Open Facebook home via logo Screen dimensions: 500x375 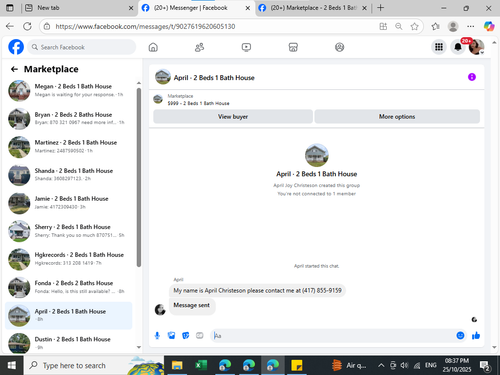(x=16, y=47)
